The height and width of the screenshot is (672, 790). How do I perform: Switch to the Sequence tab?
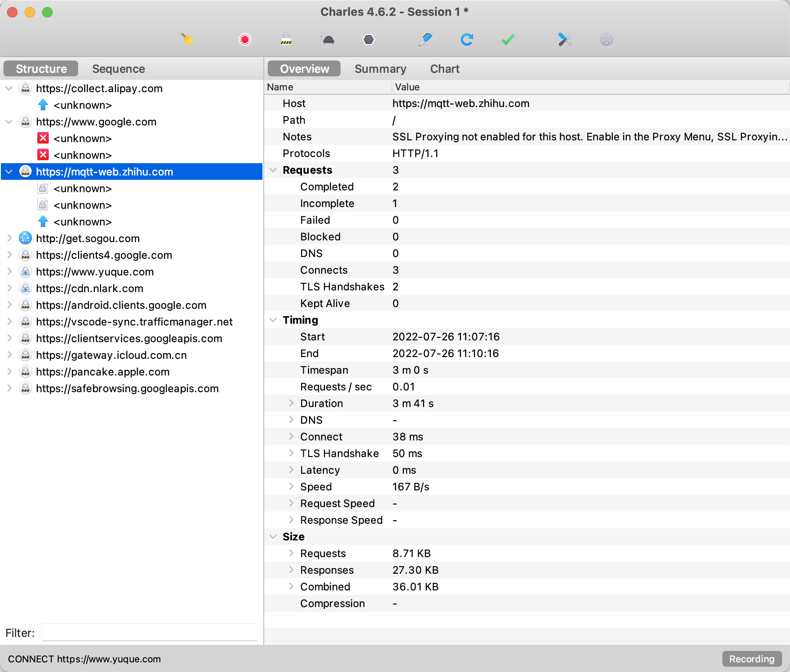[x=118, y=69]
